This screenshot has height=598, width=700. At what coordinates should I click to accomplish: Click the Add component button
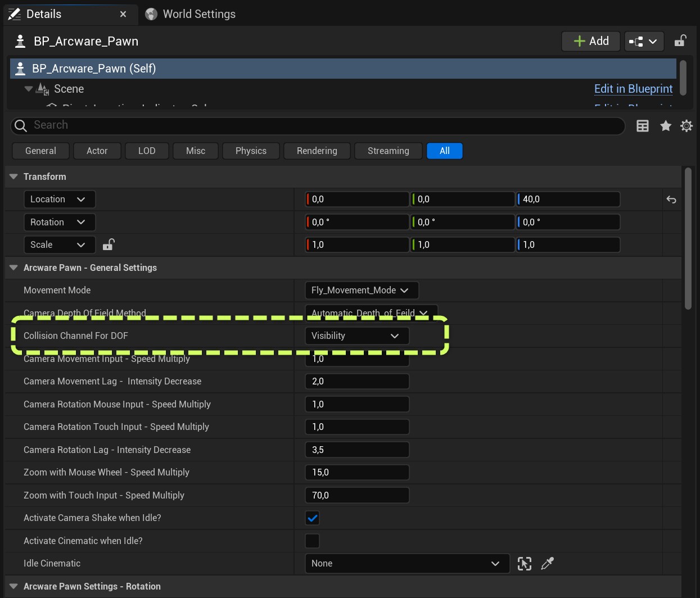590,41
